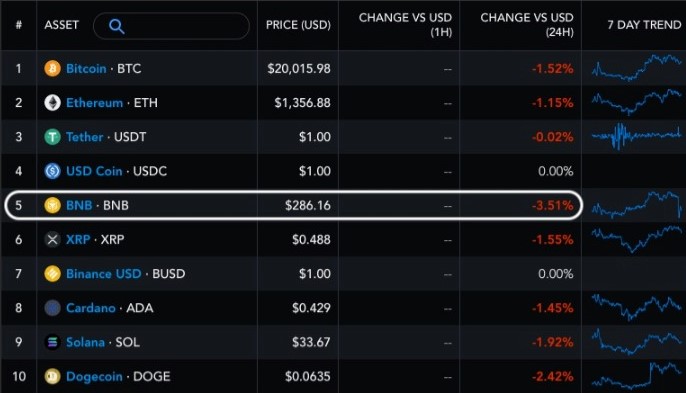Click the Bitcoin orange coin icon
Viewport: 686px width, 393px height.
click(52, 69)
